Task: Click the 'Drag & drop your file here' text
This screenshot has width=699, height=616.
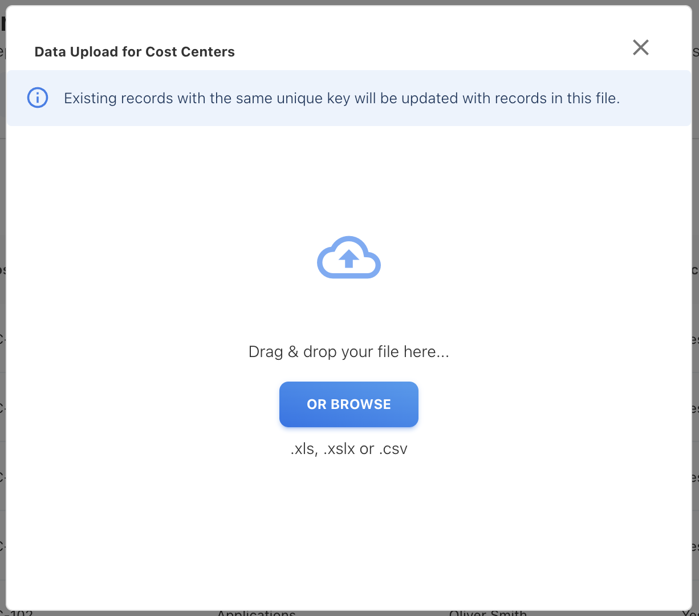Action: point(348,352)
